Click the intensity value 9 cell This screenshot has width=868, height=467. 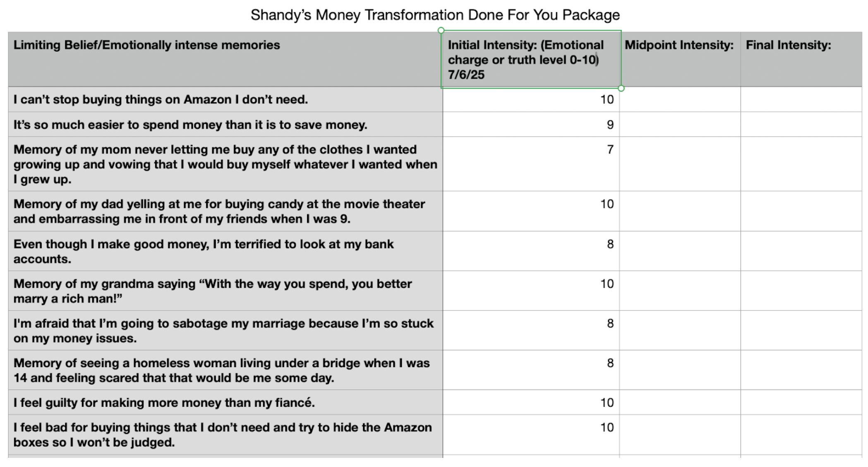pyautogui.click(x=531, y=125)
